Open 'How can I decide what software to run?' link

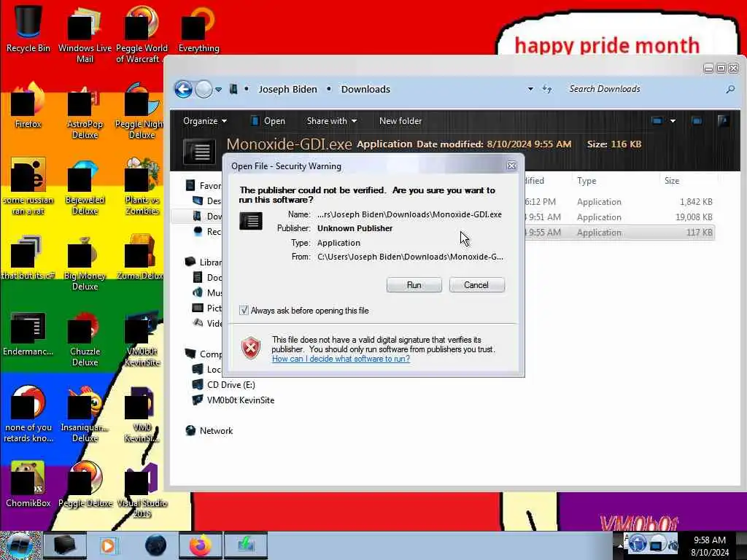tap(341, 359)
